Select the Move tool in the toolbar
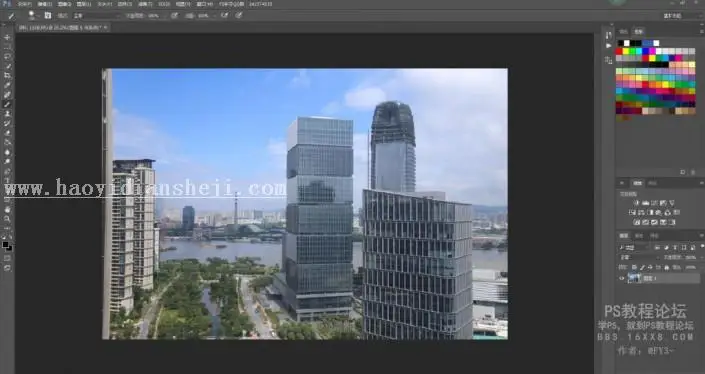This screenshot has height=374, width=705. click(x=7, y=37)
